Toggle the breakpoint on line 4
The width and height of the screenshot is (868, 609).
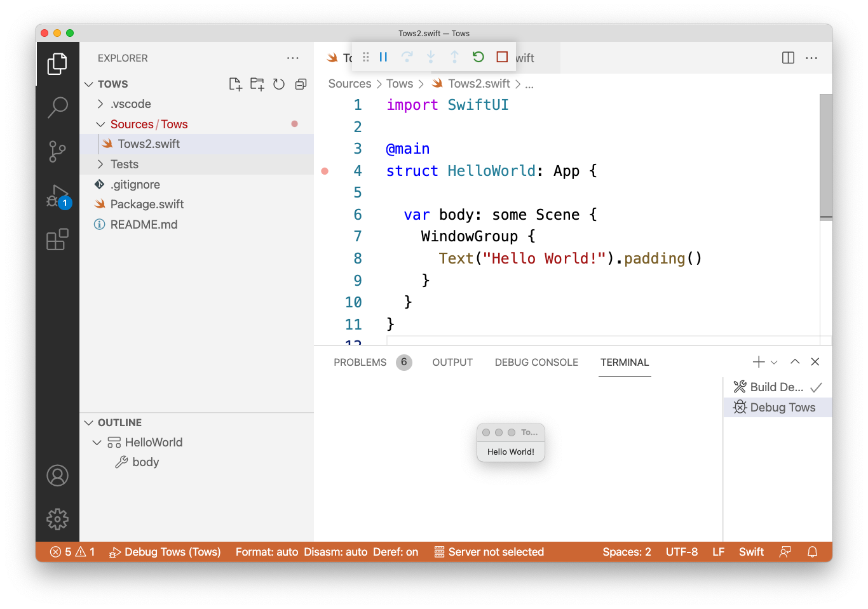point(325,171)
